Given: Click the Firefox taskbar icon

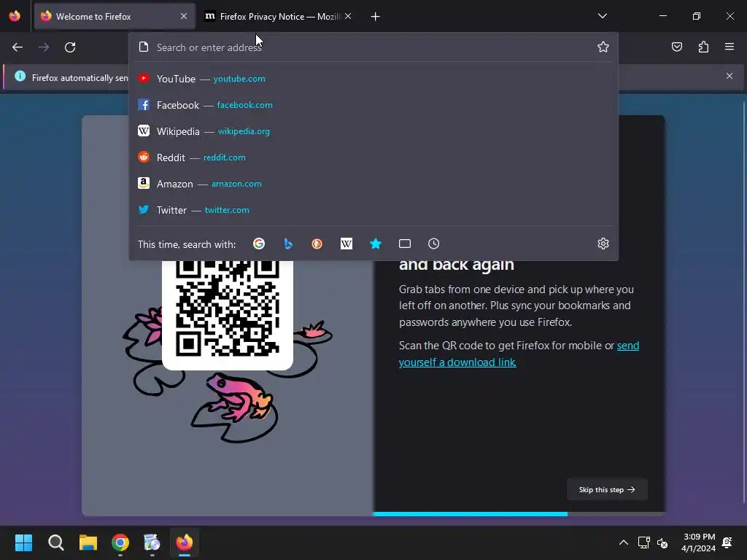Looking at the screenshot, I should click(185, 542).
